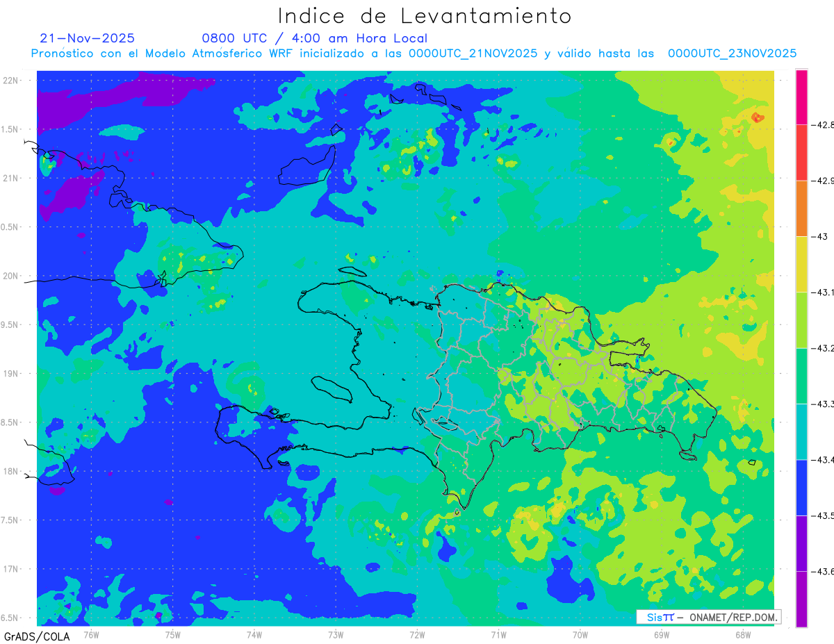Click the "21N" latitude label
The image size is (834, 644).
pos(12,178)
